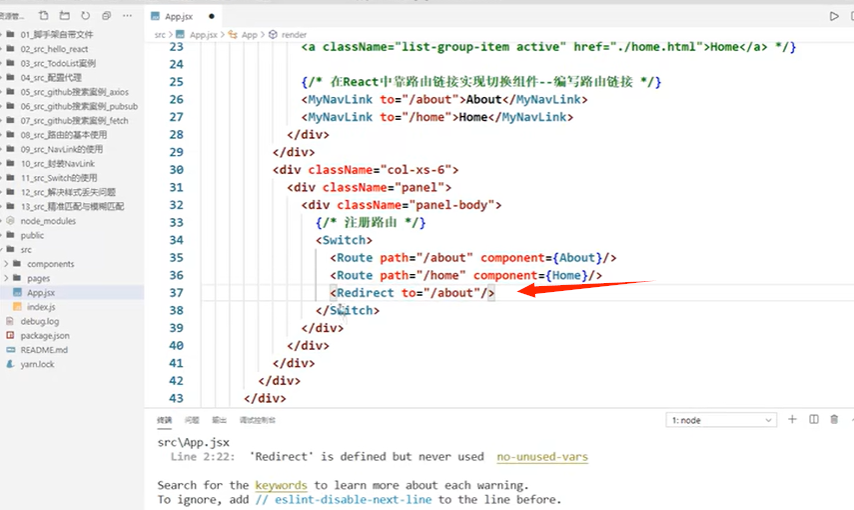Screen dimensions: 854x510
Task: Click the App class icon in breadcrumb
Action: [233, 34]
